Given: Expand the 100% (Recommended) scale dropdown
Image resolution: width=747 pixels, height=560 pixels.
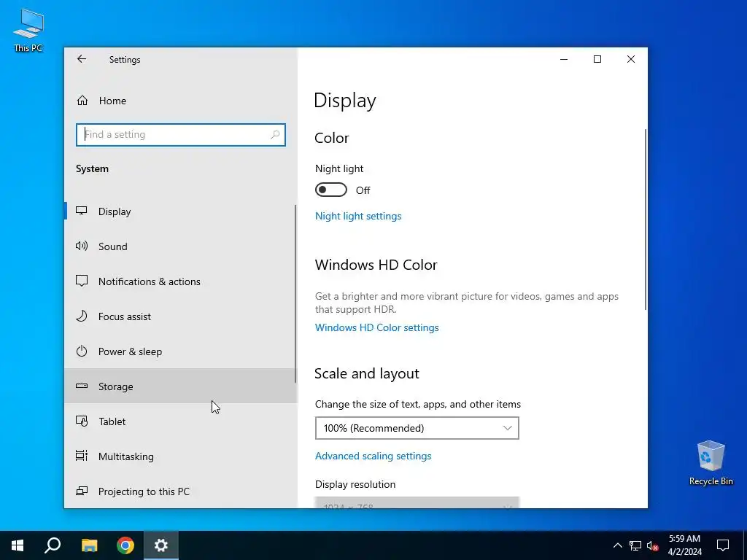Looking at the screenshot, I should 417,428.
